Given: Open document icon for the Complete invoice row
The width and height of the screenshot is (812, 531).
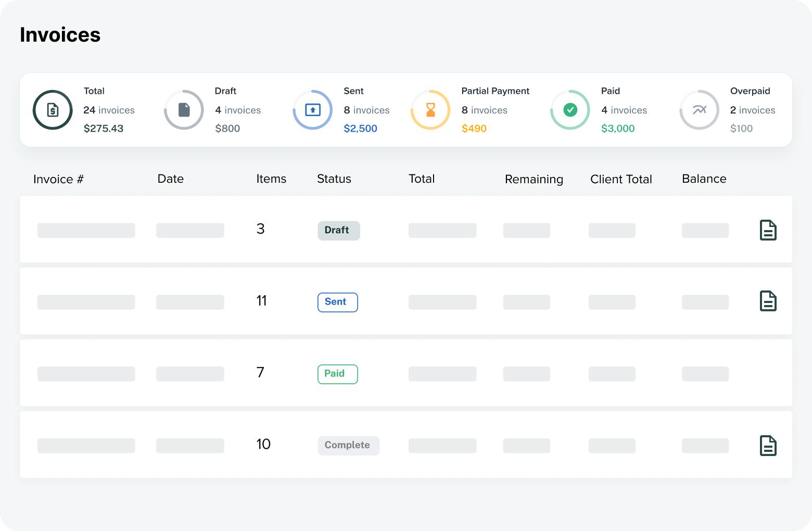Looking at the screenshot, I should point(768,446).
